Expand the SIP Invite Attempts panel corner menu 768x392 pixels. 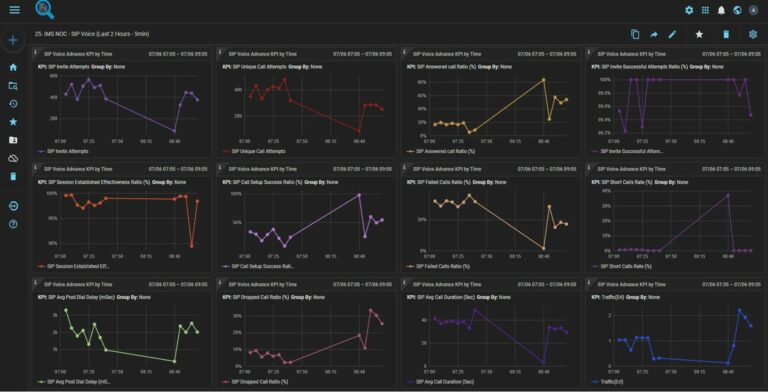click(35, 51)
